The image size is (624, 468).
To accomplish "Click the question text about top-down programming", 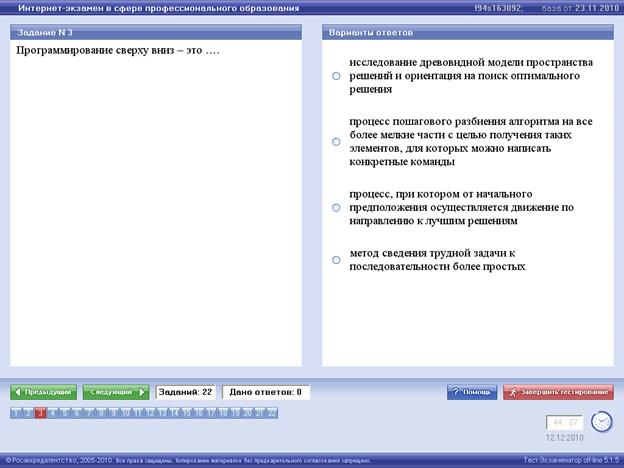I will (x=118, y=50).
